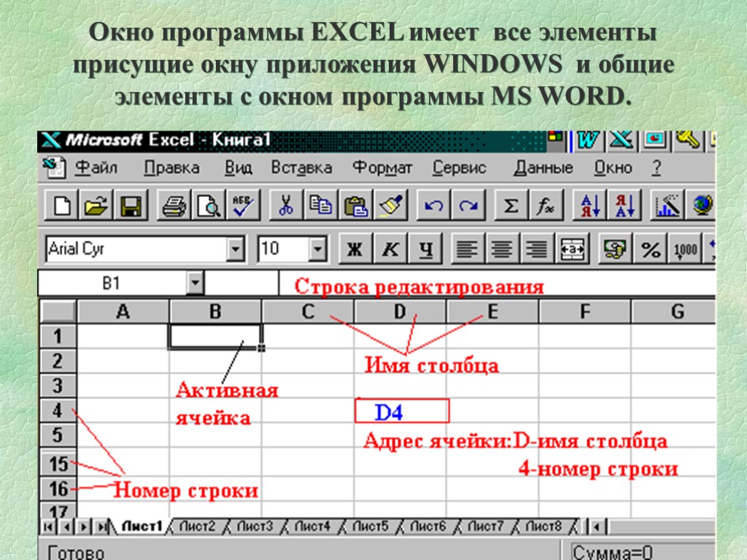Jump to first sheet tab arrow
Viewport: 747px width, 560px height.
tap(48, 526)
